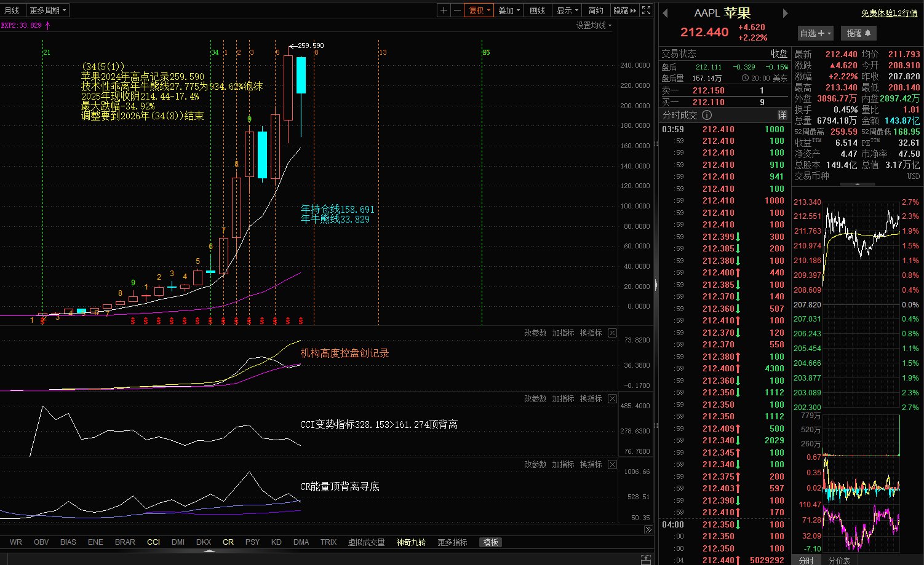This screenshot has height=565, width=924.
Task: Close the CCI indicator sub-panel
Action: [612, 398]
